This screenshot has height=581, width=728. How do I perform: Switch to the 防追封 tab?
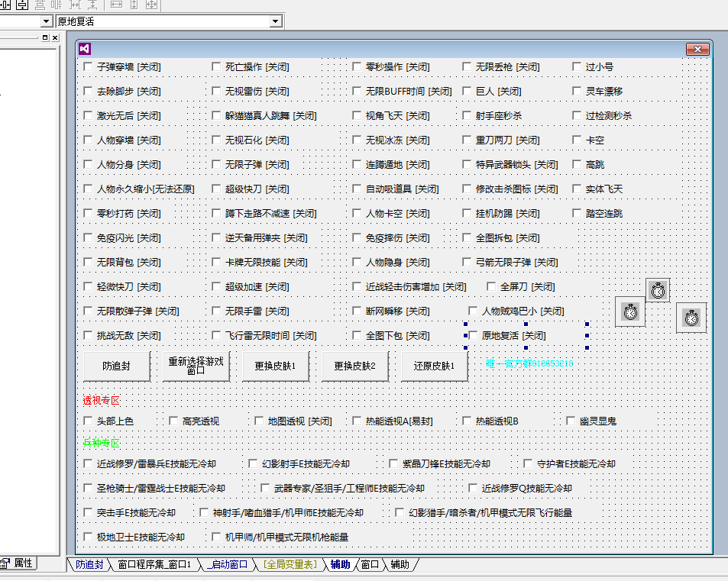pos(89,565)
